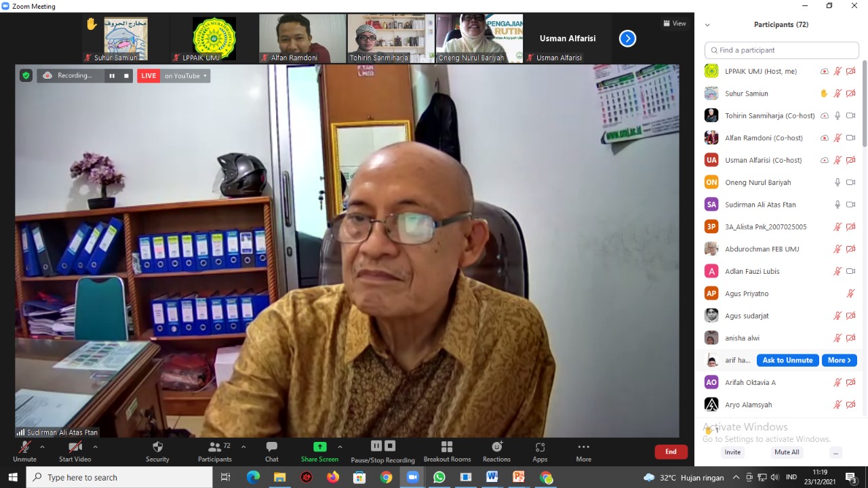Click Ask to Unmute for arif ha...
Image resolution: width=868 pixels, height=488 pixels.
coord(787,361)
